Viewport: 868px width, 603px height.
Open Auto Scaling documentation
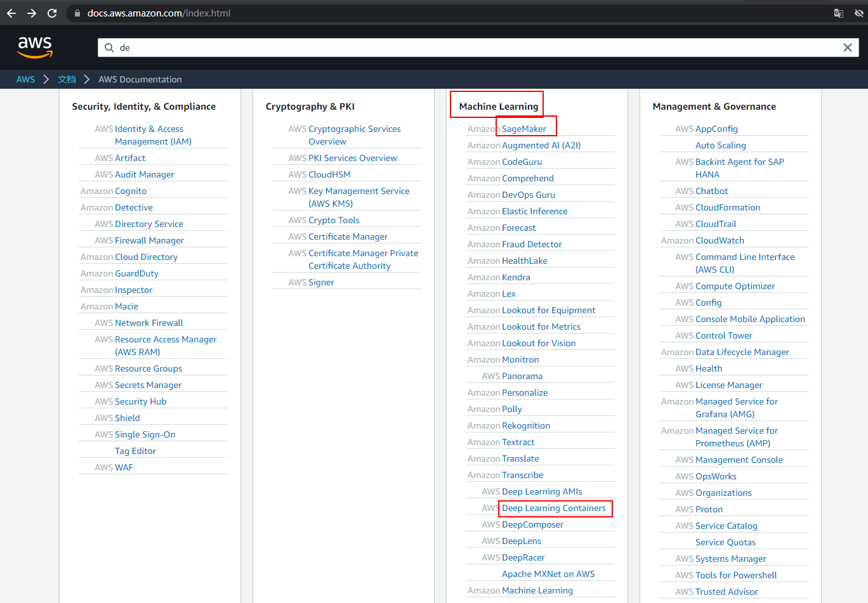pos(721,145)
